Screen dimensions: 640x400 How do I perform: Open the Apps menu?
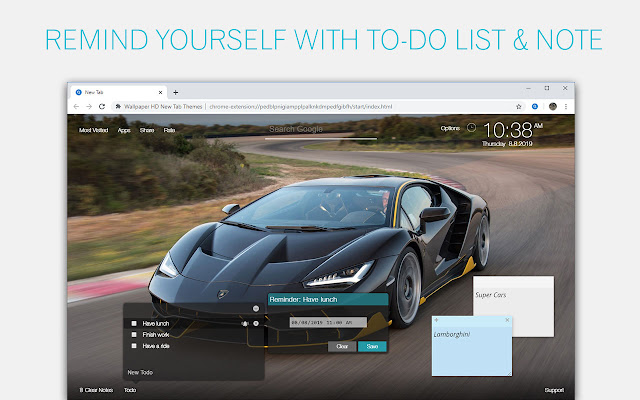pyautogui.click(x=124, y=130)
